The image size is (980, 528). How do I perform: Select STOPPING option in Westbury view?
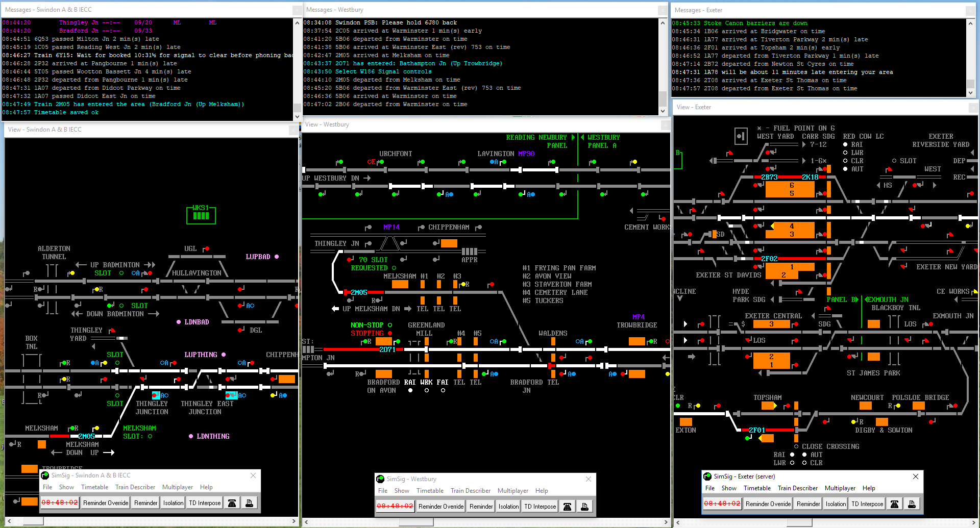(x=390, y=333)
